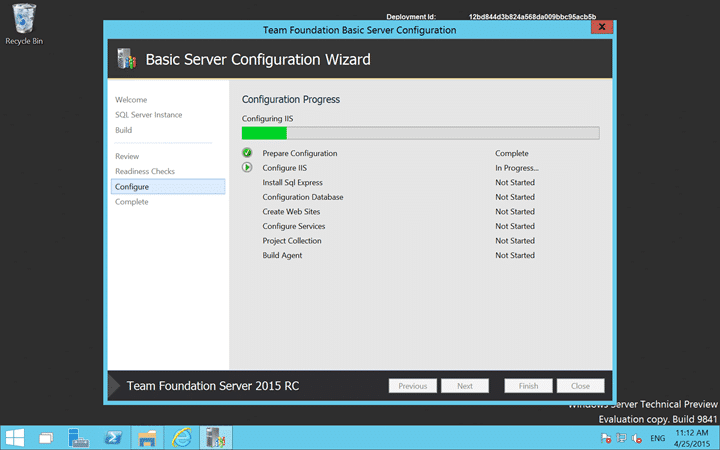The height and width of the screenshot is (450, 720).
Task: Click the Close button in wizard footer
Action: click(x=580, y=386)
